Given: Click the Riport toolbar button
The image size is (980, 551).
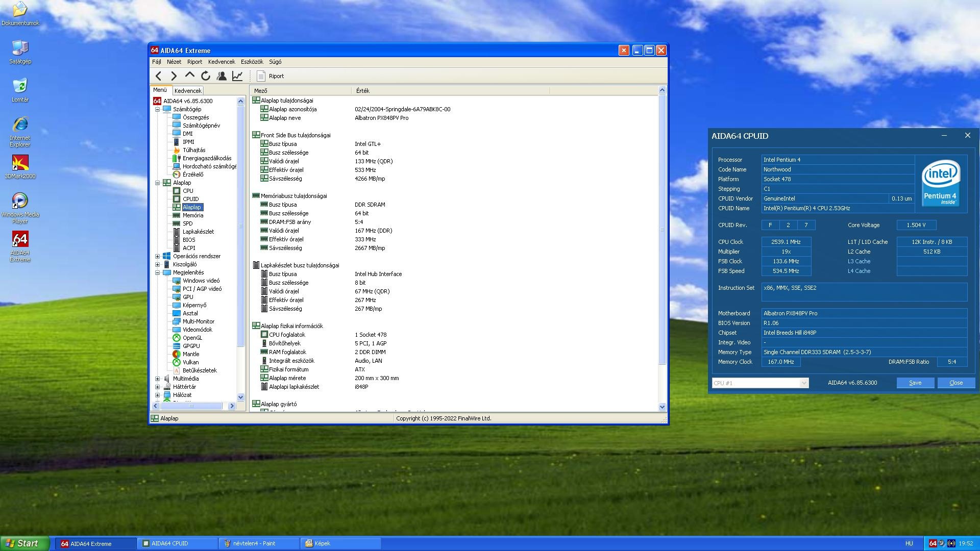Looking at the screenshot, I should [271, 76].
